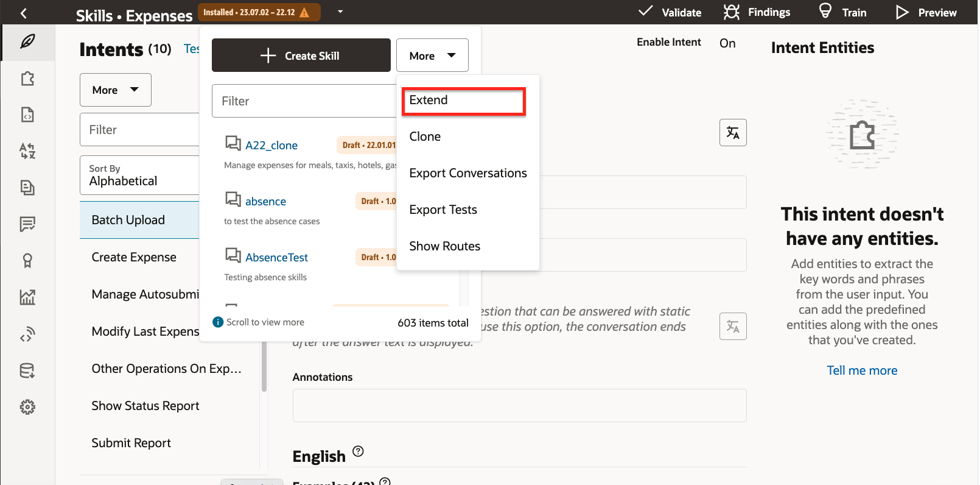Click the translate icon beside the name field

point(733,133)
